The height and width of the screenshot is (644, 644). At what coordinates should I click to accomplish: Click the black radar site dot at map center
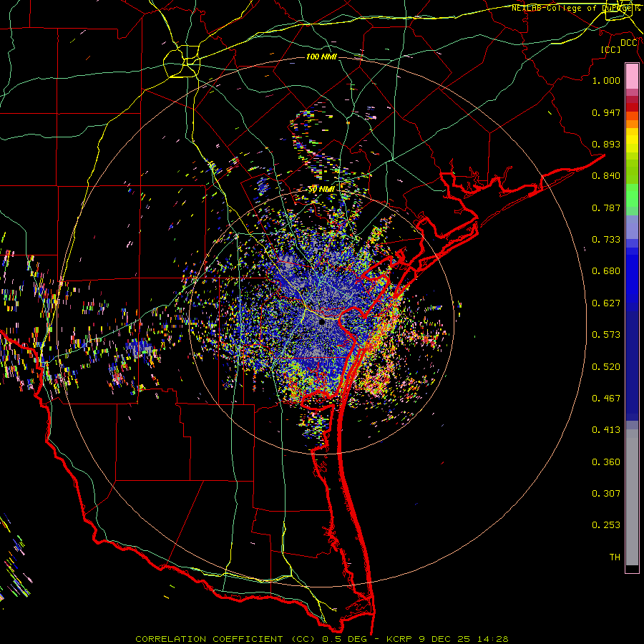click(x=322, y=323)
